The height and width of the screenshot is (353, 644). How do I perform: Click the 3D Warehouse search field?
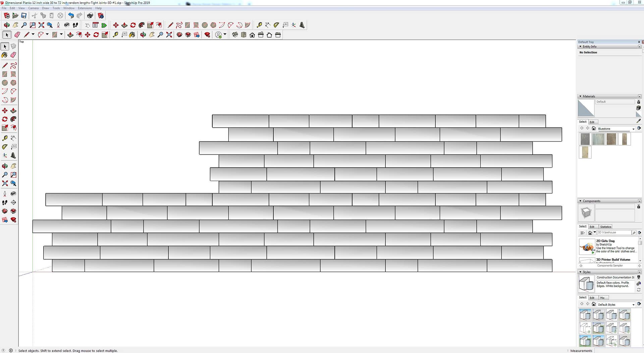(613, 233)
